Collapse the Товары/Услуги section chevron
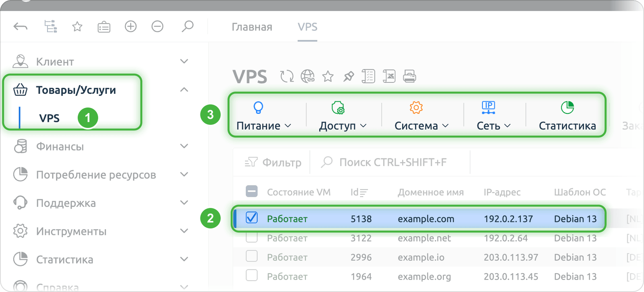The width and height of the screenshot is (644, 292). coord(184,90)
